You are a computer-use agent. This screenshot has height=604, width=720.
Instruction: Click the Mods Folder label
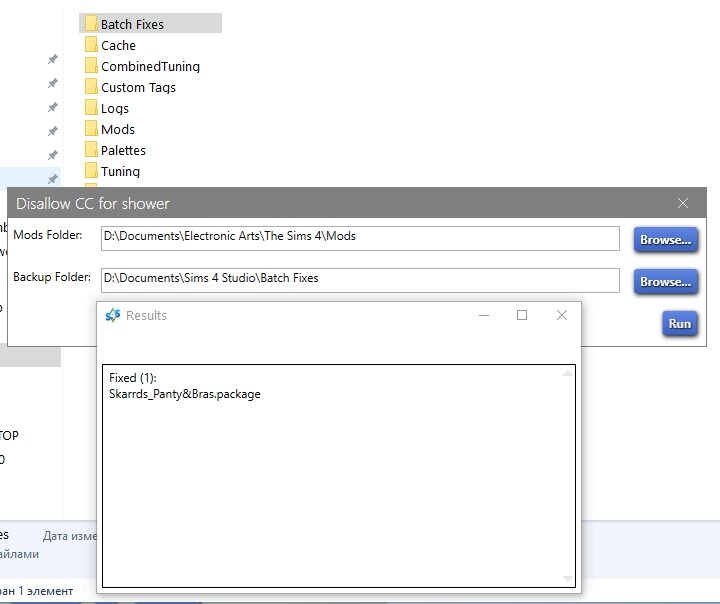(x=48, y=235)
